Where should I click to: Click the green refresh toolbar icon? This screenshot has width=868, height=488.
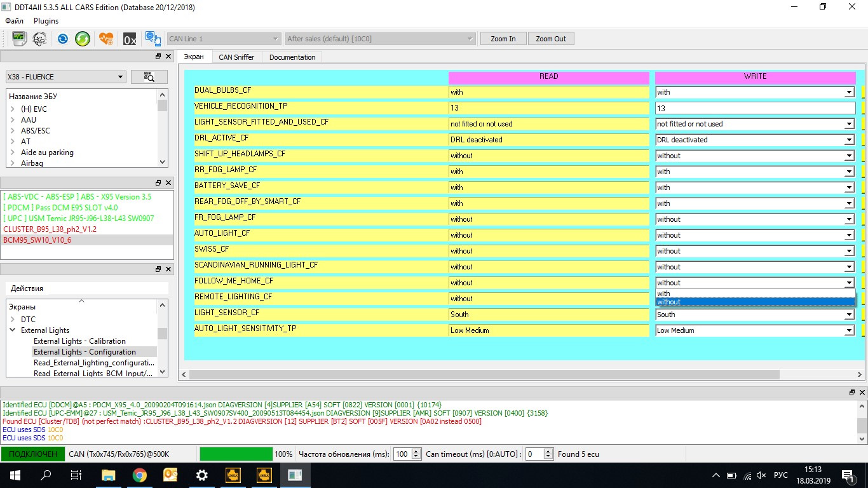pyautogui.click(x=83, y=39)
